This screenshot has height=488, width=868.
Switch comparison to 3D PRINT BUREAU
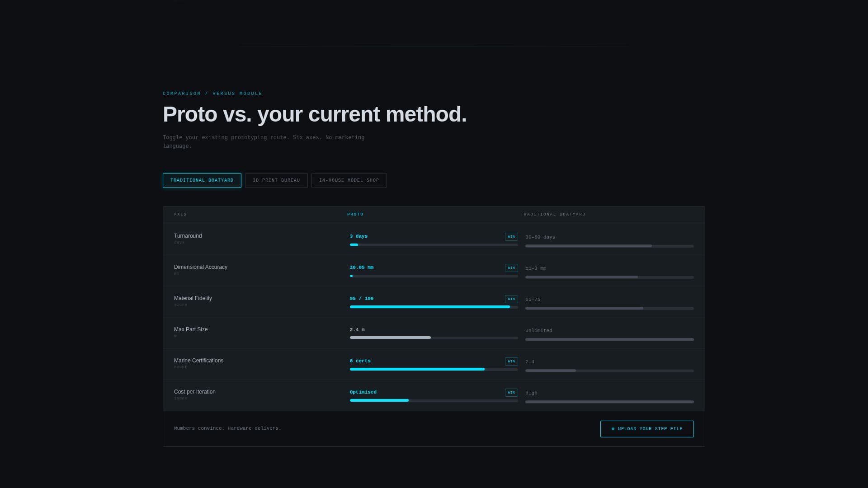(x=276, y=180)
